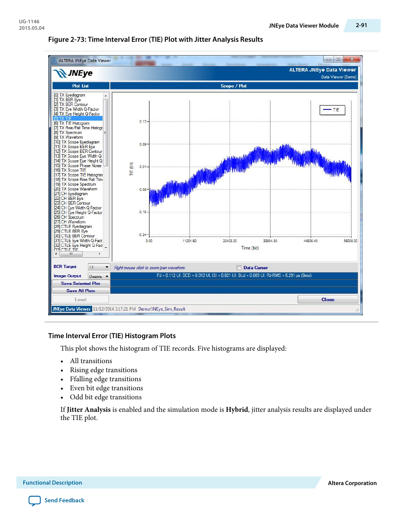Close window using the red X button

tap(352, 59)
